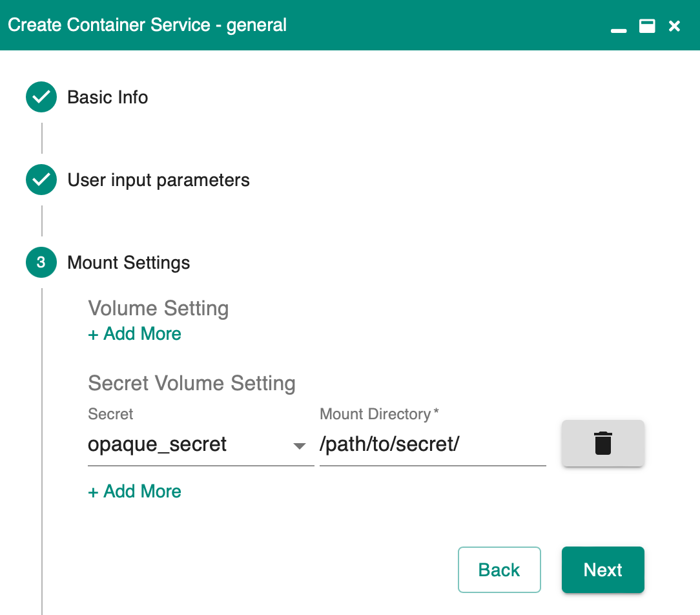The width and height of the screenshot is (700, 615).
Task: Click the Basic Info completed step checkmark
Action: pyautogui.click(x=41, y=97)
